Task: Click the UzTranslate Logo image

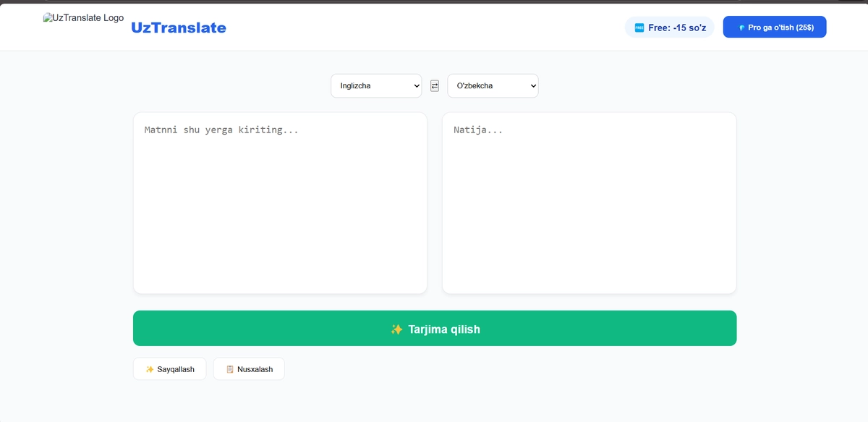Action: [x=83, y=18]
